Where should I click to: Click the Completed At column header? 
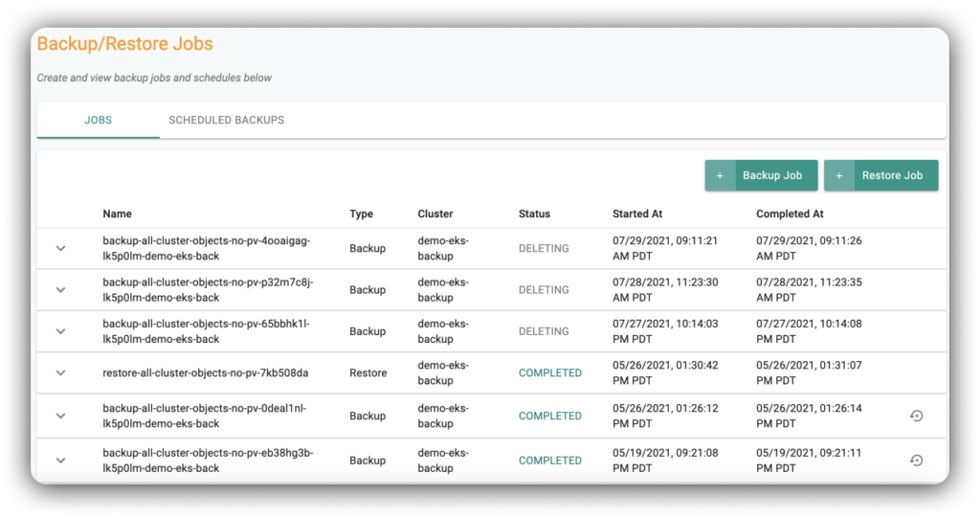790,214
